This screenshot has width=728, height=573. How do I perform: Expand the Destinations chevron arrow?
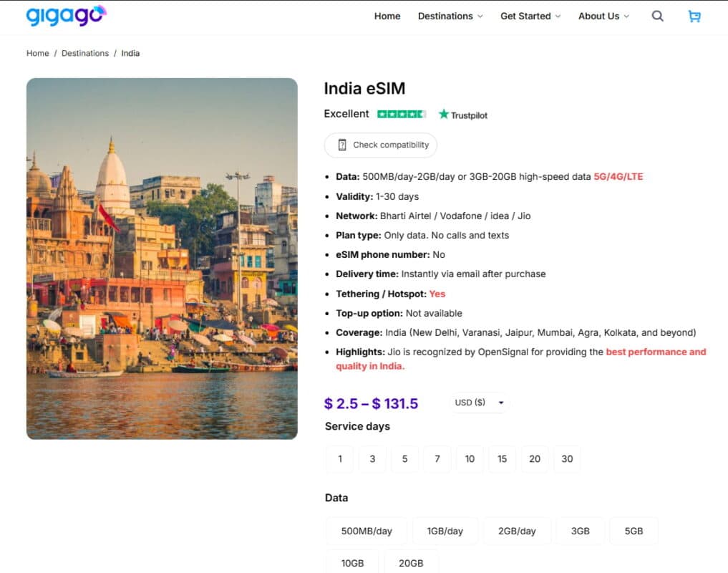(x=480, y=16)
